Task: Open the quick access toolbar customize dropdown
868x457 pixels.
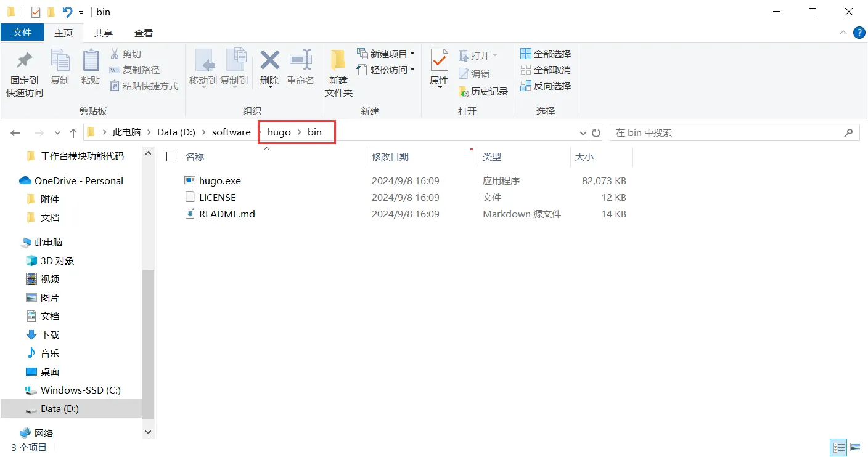Action: point(81,13)
